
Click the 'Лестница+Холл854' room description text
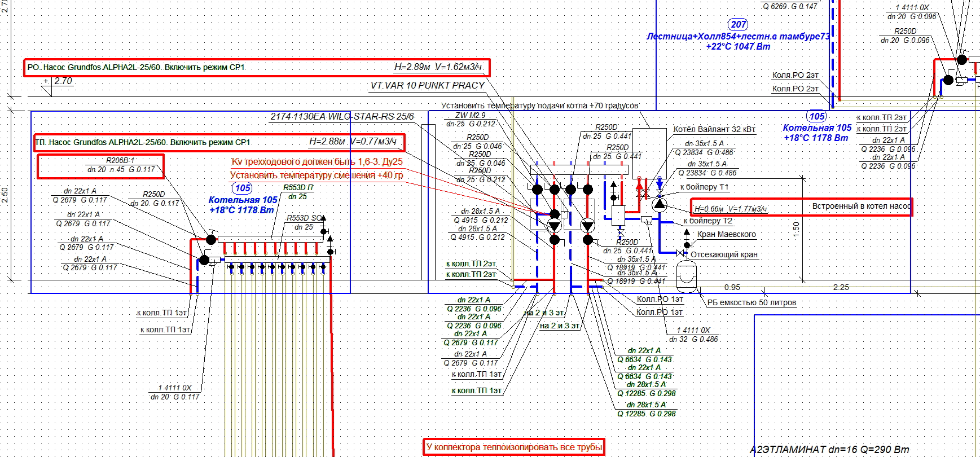[x=738, y=37]
